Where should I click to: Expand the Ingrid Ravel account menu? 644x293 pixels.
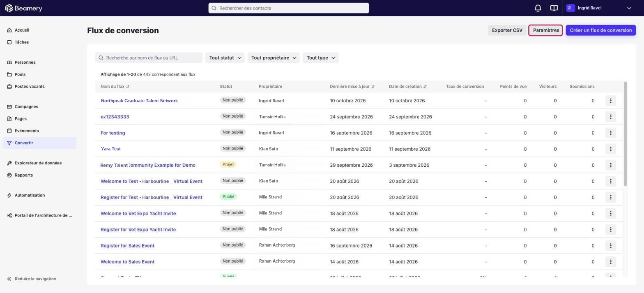pyautogui.click(x=629, y=8)
